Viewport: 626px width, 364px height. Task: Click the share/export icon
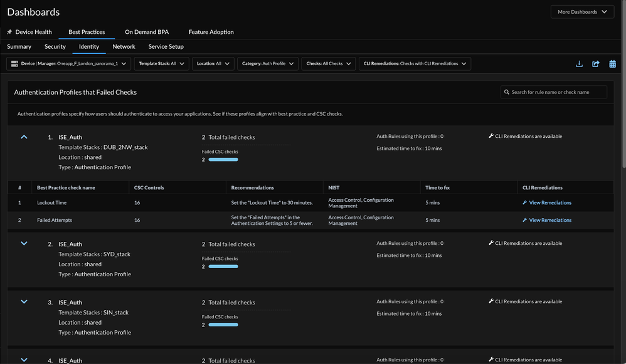pyautogui.click(x=596, y=64)
